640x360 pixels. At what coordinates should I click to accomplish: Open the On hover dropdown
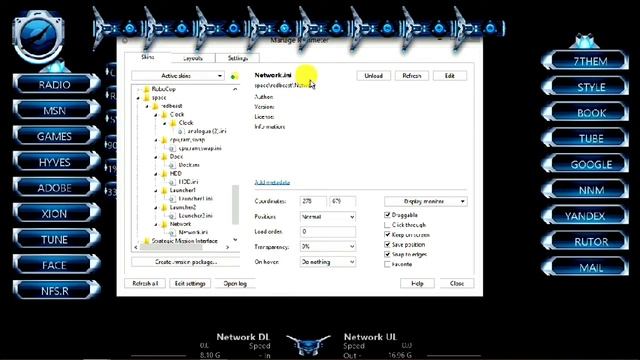click(328, 262)
